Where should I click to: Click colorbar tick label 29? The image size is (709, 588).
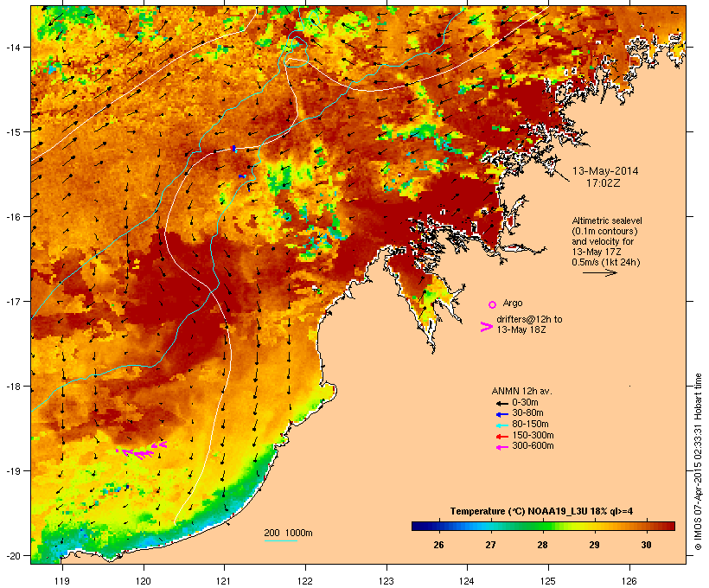(595, 545)
